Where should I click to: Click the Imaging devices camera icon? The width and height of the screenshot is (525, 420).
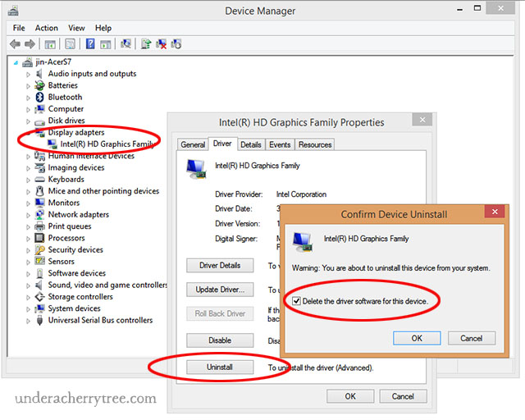point(39,167)
